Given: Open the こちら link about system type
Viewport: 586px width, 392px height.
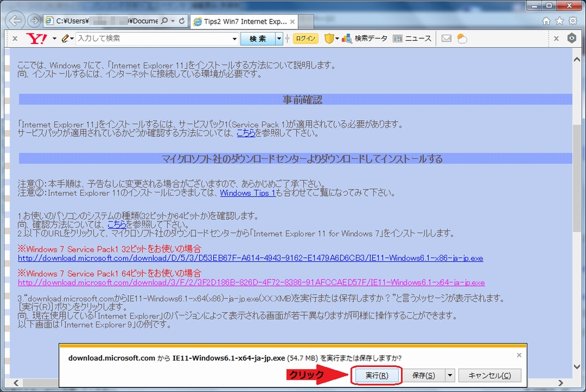Looking at the screenshot, I should (x=117, y=224).
